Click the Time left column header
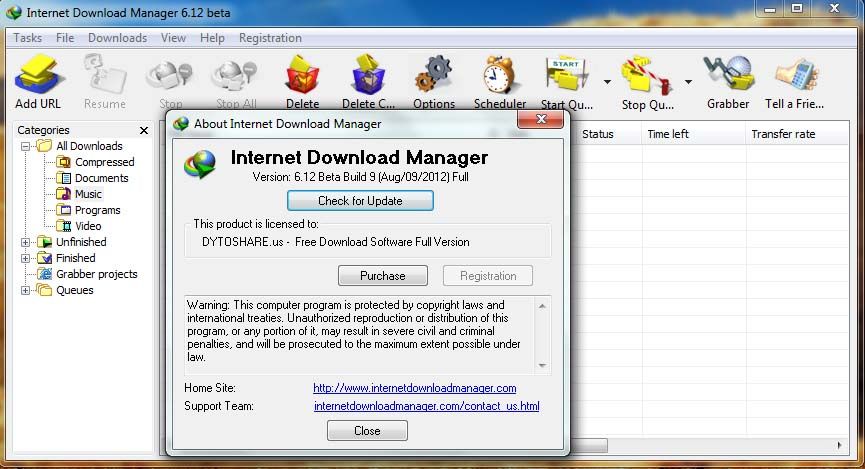The height and width of the screenshot is (469, 865). pyautogui.click(x=693, y=134)
